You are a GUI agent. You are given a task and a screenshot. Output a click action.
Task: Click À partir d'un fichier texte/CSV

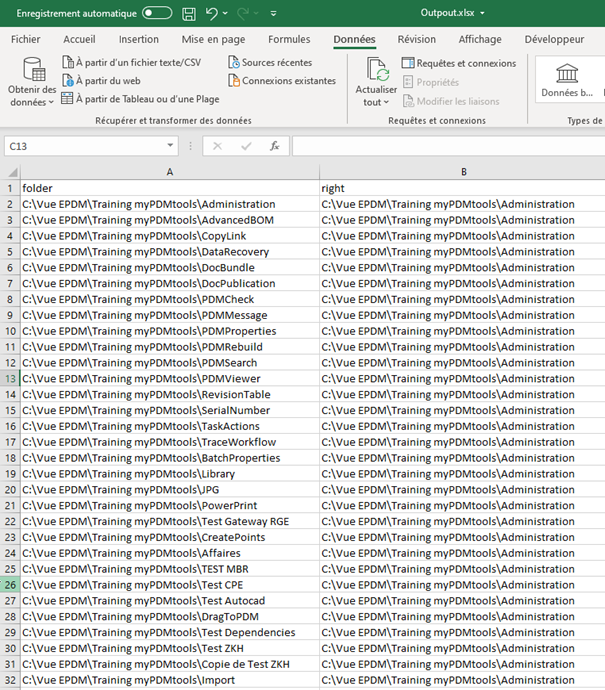coord(131,62)
